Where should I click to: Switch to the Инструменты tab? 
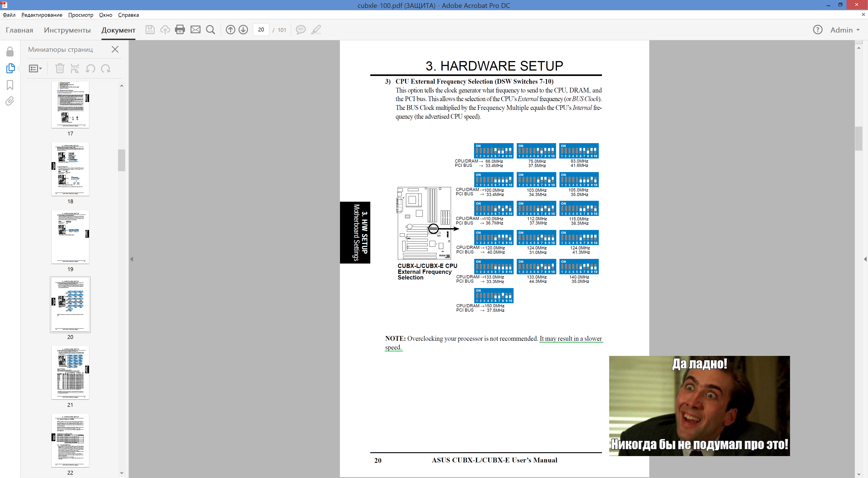click(67, 30)
